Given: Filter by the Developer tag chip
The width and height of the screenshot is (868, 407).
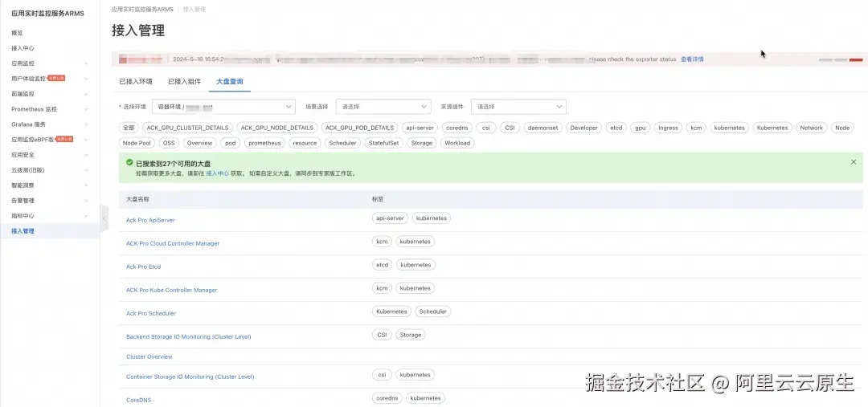Looking at the screenshot, I should point(584,128).
